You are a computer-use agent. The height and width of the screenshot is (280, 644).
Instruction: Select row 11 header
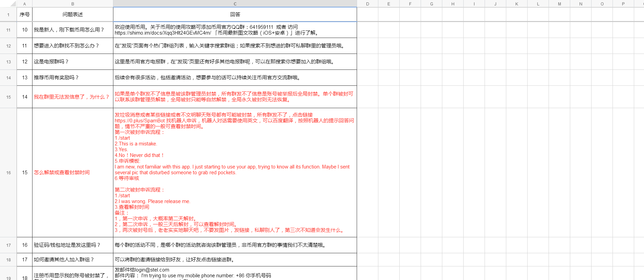(x=8, y=30)
